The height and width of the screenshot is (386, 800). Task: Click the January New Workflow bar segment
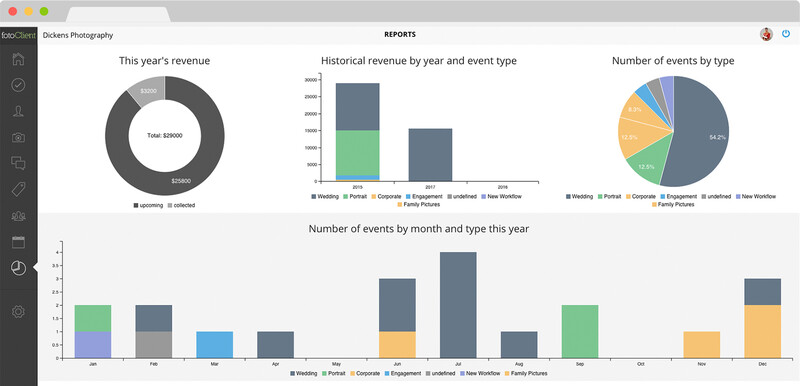click(93, 345)
